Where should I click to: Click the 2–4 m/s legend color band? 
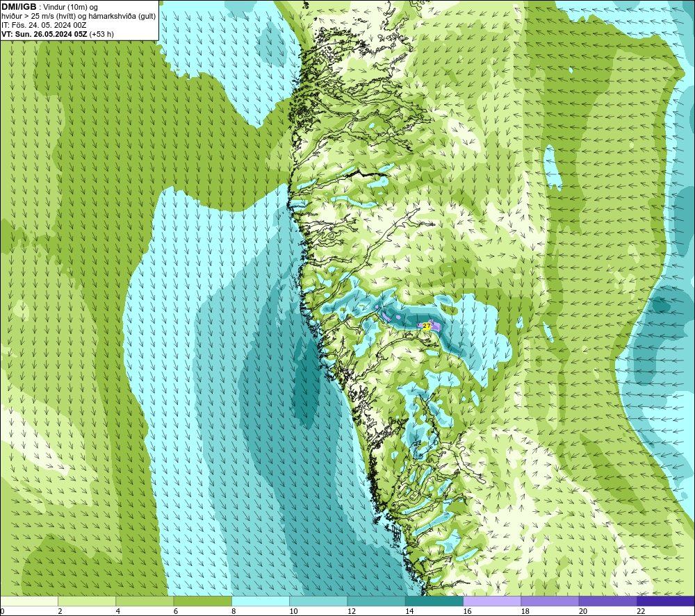point(87,601)
